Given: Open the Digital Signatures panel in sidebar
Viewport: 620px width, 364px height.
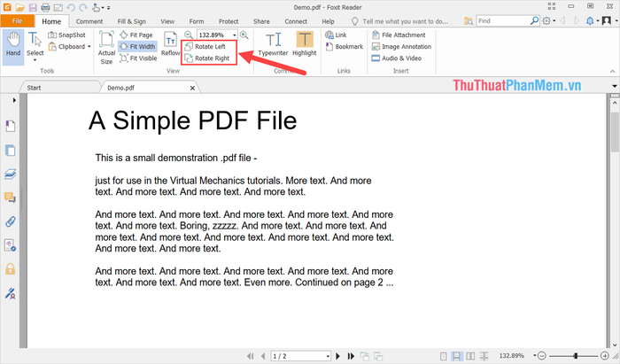Looking at the screenshot, I should (11, 293).
